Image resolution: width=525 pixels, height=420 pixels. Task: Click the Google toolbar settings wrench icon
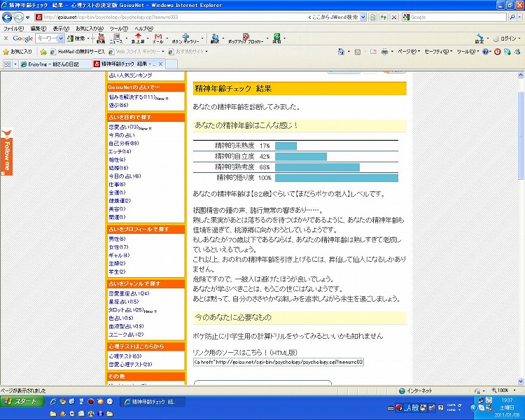479,38
